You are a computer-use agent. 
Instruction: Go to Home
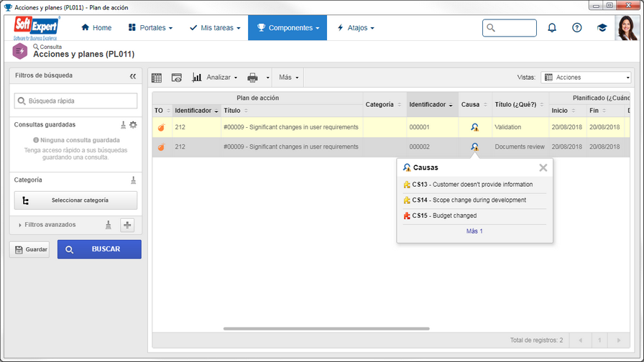[96, 28]
